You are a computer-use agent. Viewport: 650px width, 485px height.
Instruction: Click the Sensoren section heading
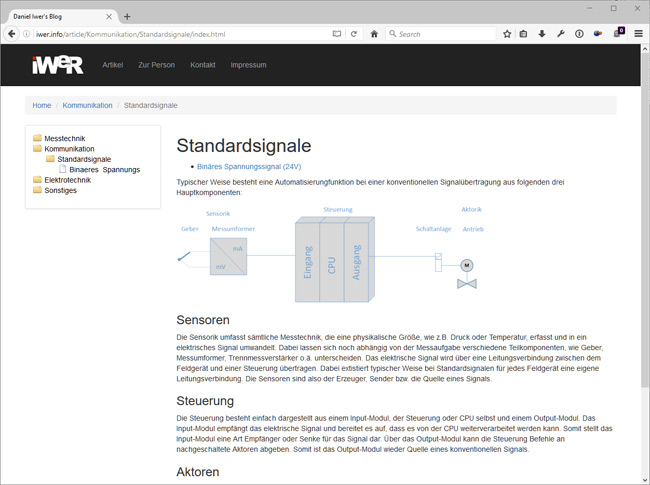(x=203, y=320)
